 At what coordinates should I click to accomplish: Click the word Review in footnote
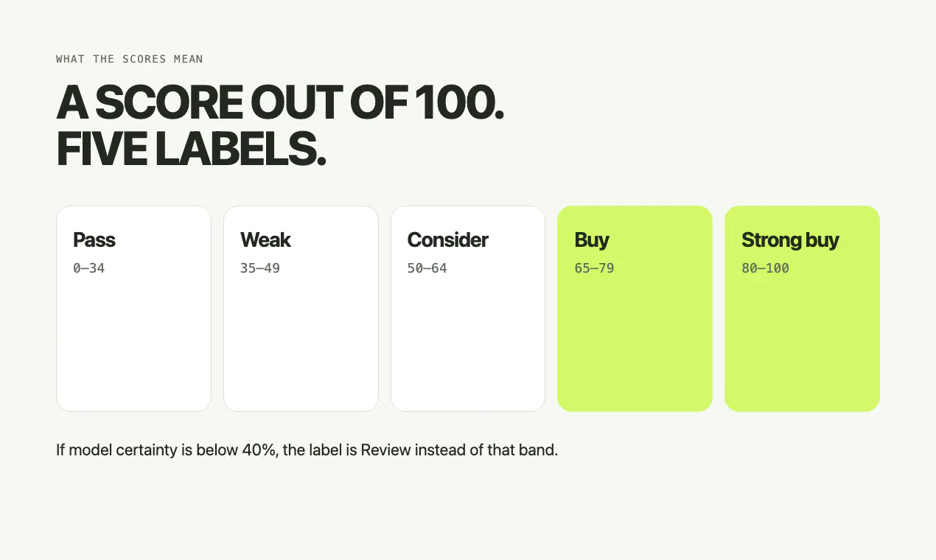pos(385,449)
